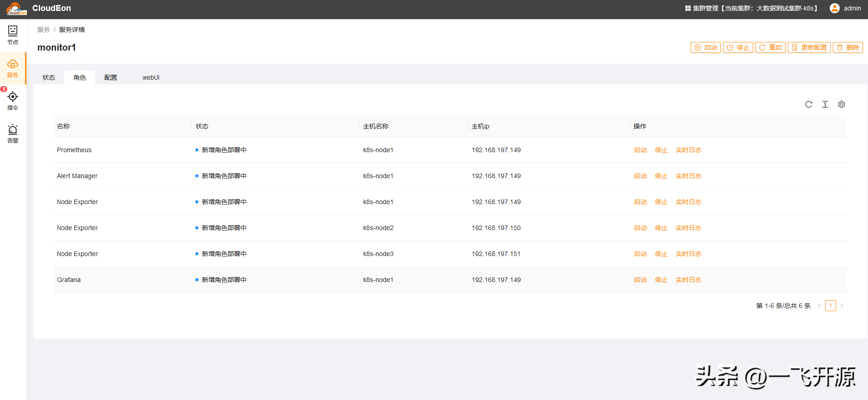The image size is (868, 400).
Task: View Alert Manager 实时日志
Action: [688, 176]
